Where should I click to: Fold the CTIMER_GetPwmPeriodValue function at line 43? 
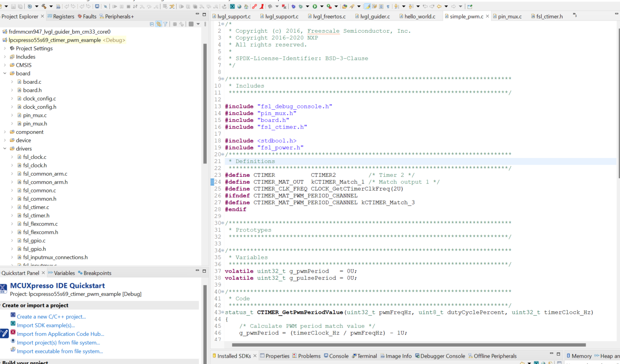coord(223,313)
